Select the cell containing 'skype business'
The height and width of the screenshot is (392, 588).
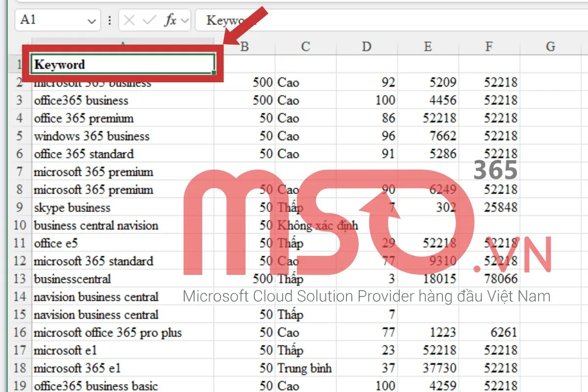tap(122, 207)
